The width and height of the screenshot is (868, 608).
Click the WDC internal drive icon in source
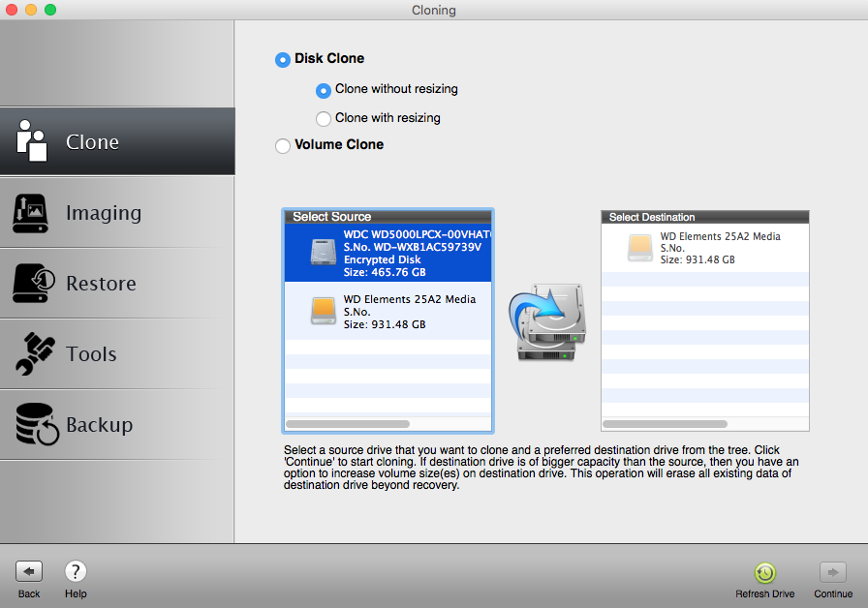[x=324, y=253]
